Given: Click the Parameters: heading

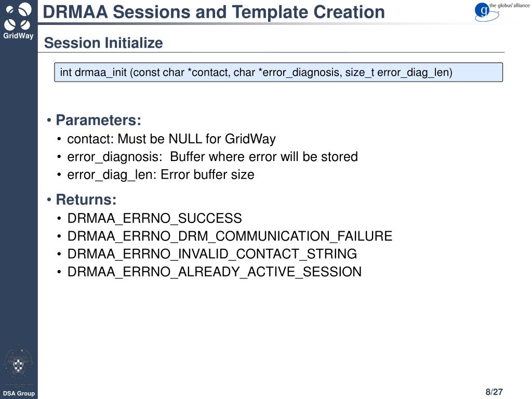Looking at the screenshot, I should pyautogui.click(x=98, y=120).
